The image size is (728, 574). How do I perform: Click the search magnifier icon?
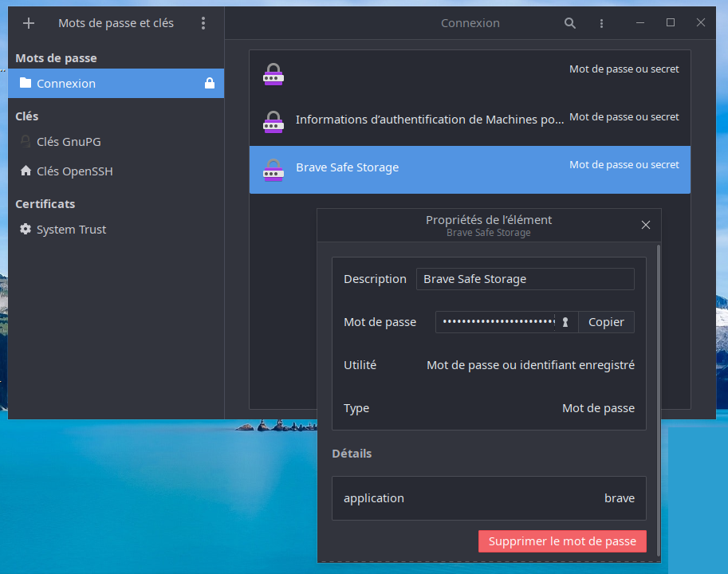570,23
